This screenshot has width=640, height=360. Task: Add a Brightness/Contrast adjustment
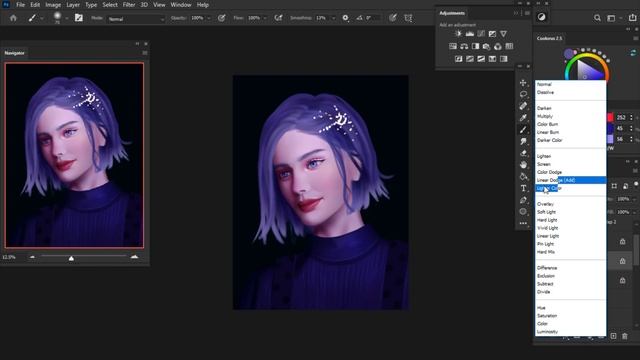(x=458, y=34)
